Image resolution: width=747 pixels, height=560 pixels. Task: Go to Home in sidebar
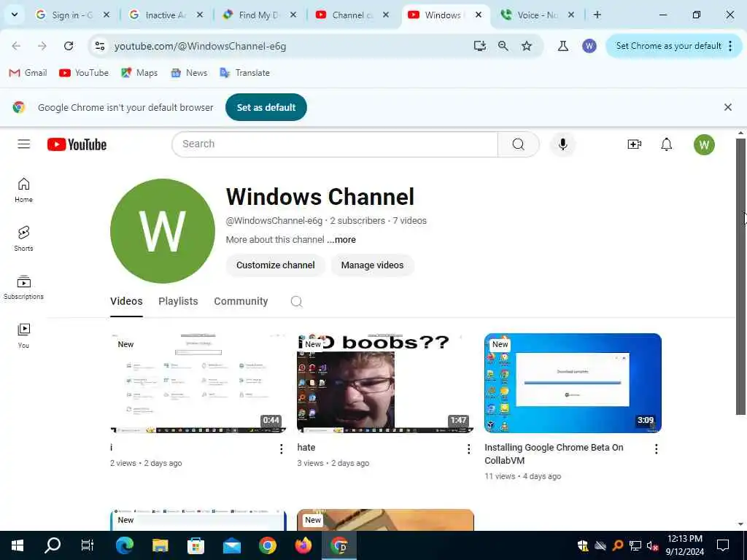(x=24, y=190)
